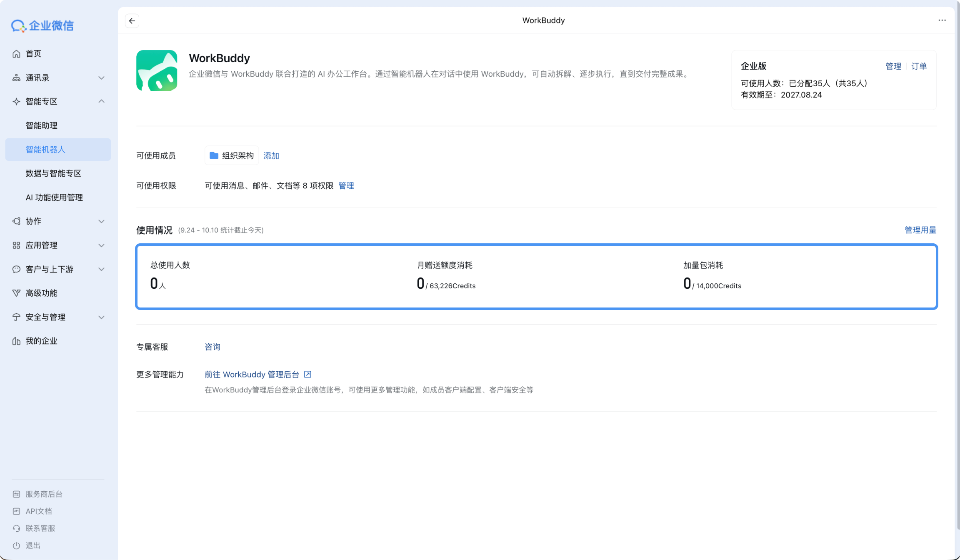Image resolution: width=960 pixels, height=560 pixels.
Task: Click the 应用管理 grid icon
Action: (x=17, y=245)
